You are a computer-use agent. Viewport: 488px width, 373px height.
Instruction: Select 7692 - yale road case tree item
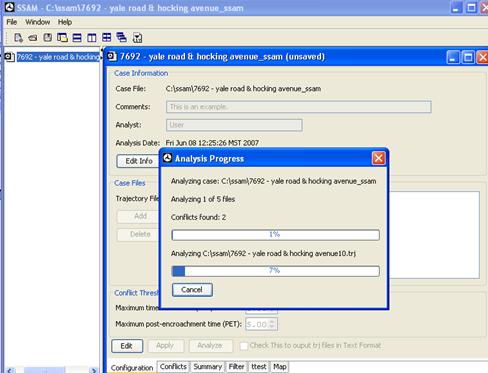tap(58, 57)
